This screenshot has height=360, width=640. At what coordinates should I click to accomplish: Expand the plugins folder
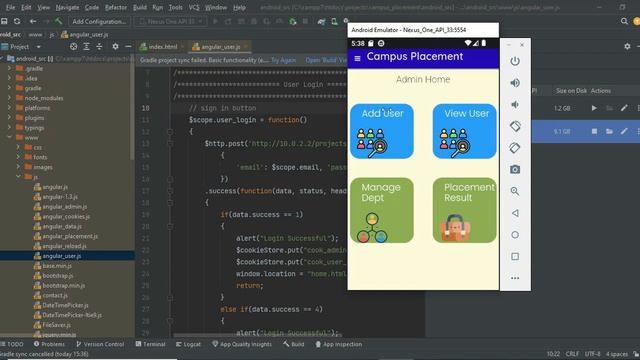coord(9,118)
